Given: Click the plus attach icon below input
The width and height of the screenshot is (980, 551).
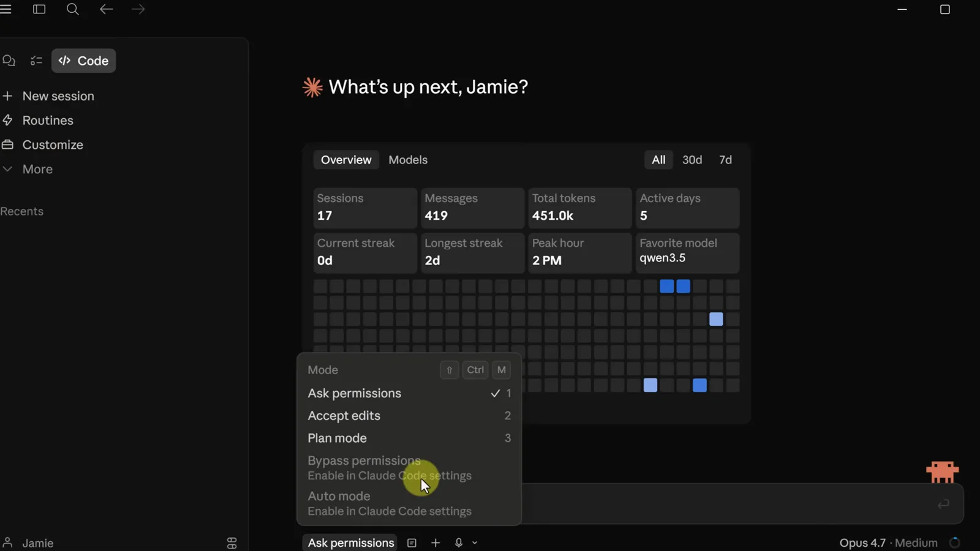Looking at the screenshot, I should pyautogui.click(x=435, y=543).
